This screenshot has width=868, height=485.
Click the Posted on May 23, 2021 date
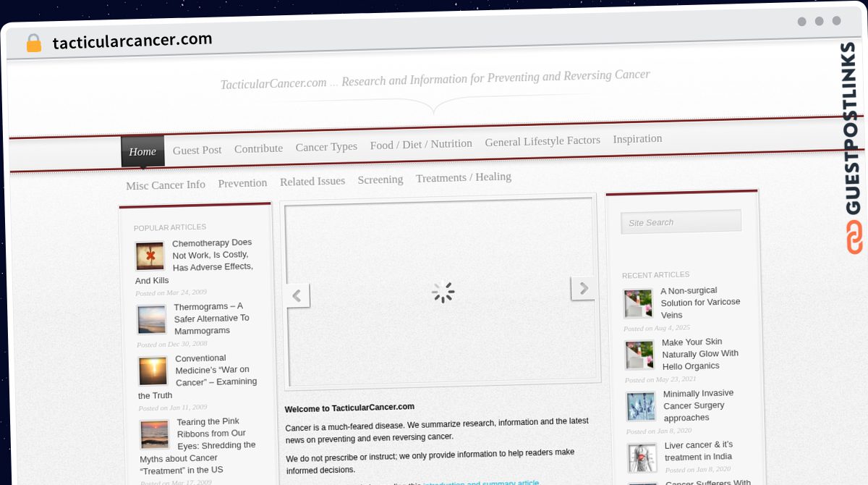[x=660, y=379]
